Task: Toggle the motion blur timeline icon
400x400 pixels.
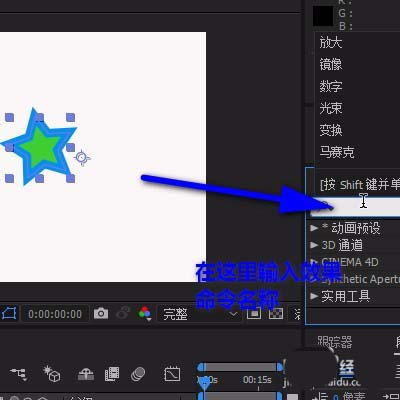Action: click(x=138, y=374)
